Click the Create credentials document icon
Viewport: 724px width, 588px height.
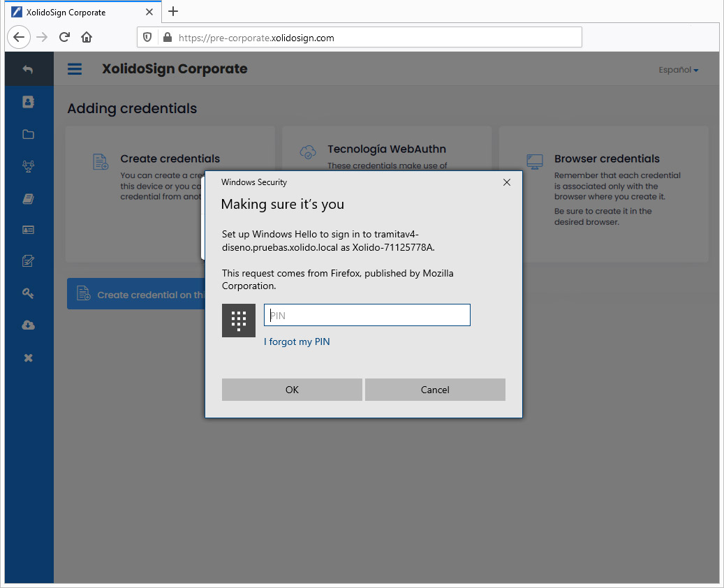click(101, 162)
